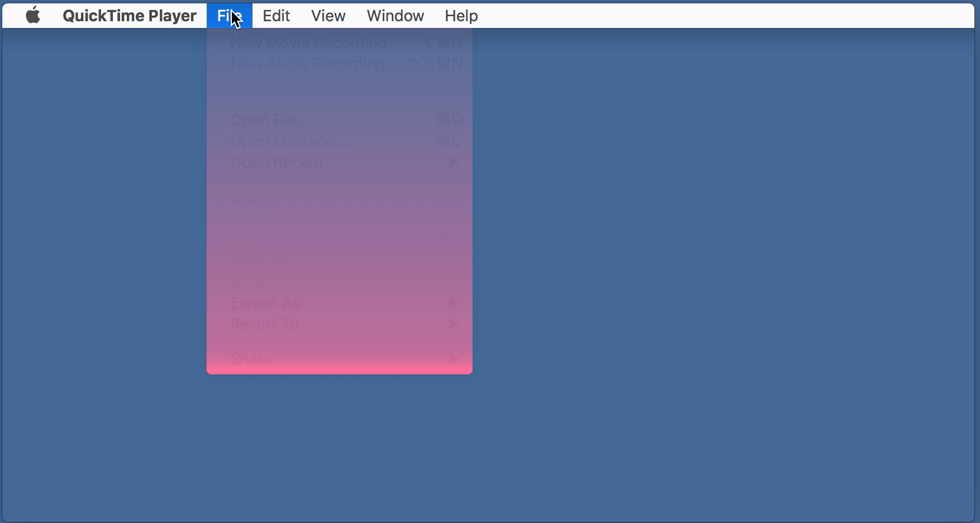Image resolution: width=980 pixels, height=523 pixels.
Task: Expand the Open Recent submenu
Action: coord(340,162)
